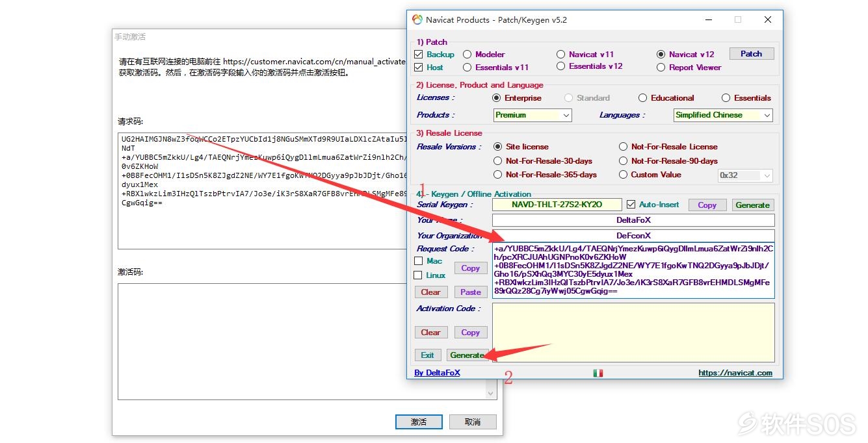Click the Navicat keygen window title icon
Viewport: 868px width, 443px height.
pos(417,19)
